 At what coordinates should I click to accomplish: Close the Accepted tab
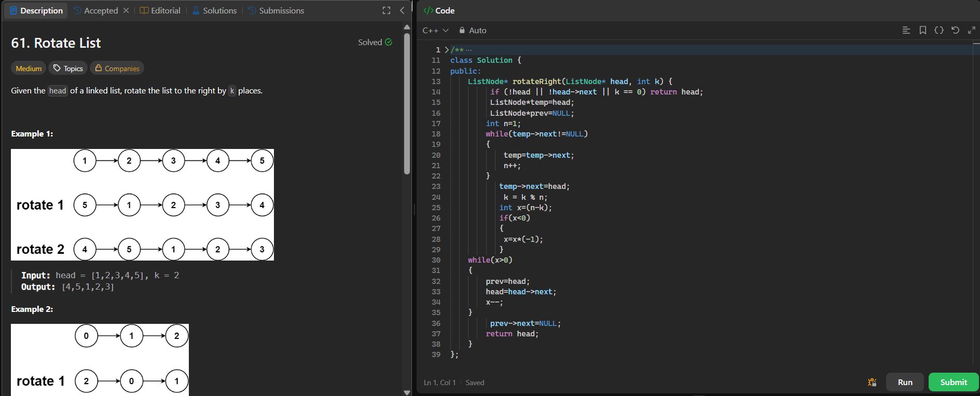tap(126, 10)
